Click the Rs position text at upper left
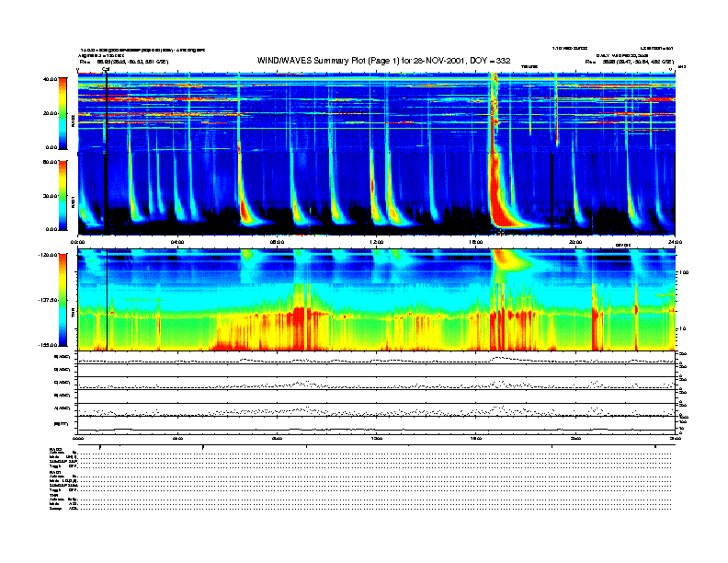728x563 pixels. (x=123, y=62)
